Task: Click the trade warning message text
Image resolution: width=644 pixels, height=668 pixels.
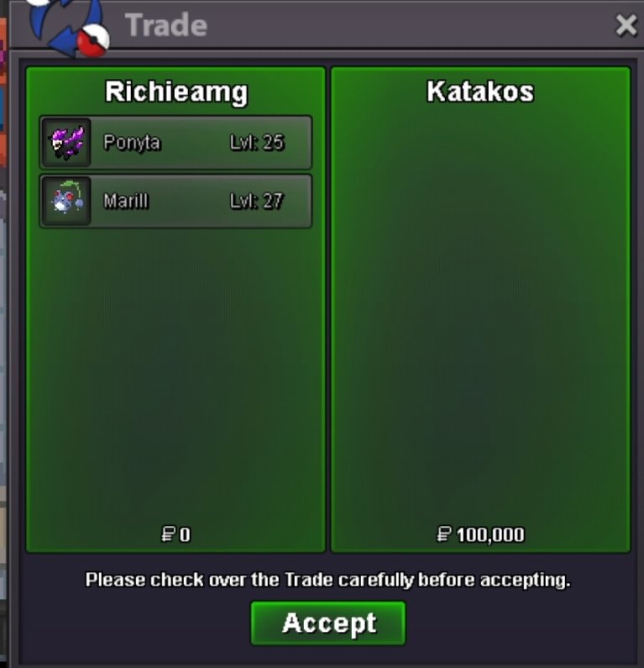Action: coord(327,581)
